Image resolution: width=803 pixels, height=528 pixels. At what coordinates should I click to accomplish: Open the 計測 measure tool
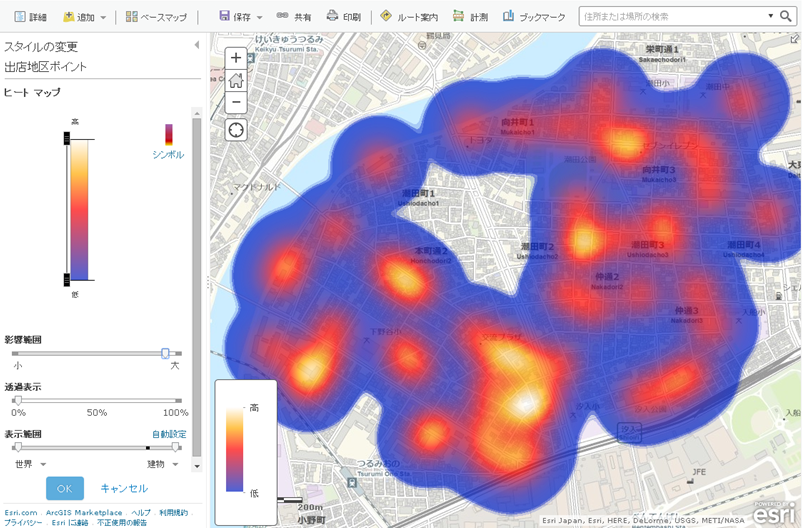[470, 17]
